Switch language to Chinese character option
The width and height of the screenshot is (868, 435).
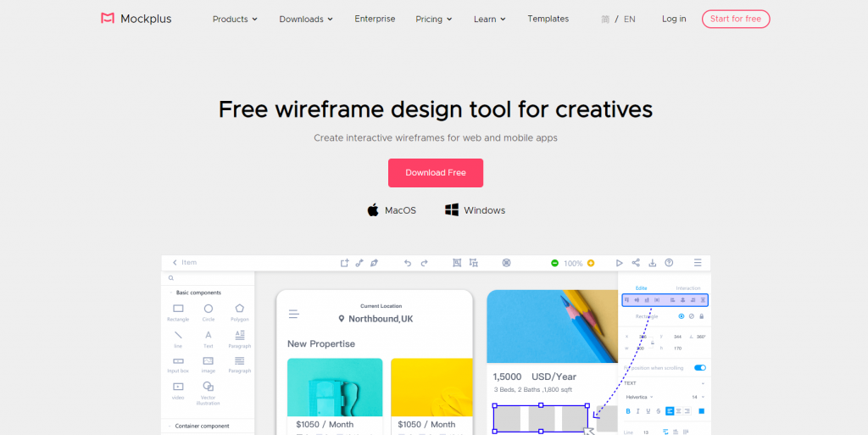pyautogui.click(x=605, y=19)
